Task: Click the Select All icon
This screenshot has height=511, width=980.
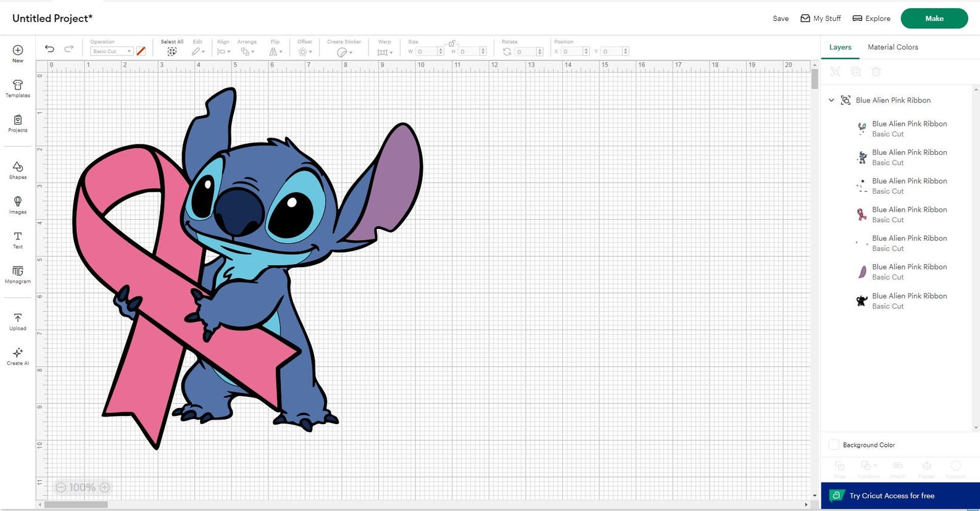Action: coord(172,52)
